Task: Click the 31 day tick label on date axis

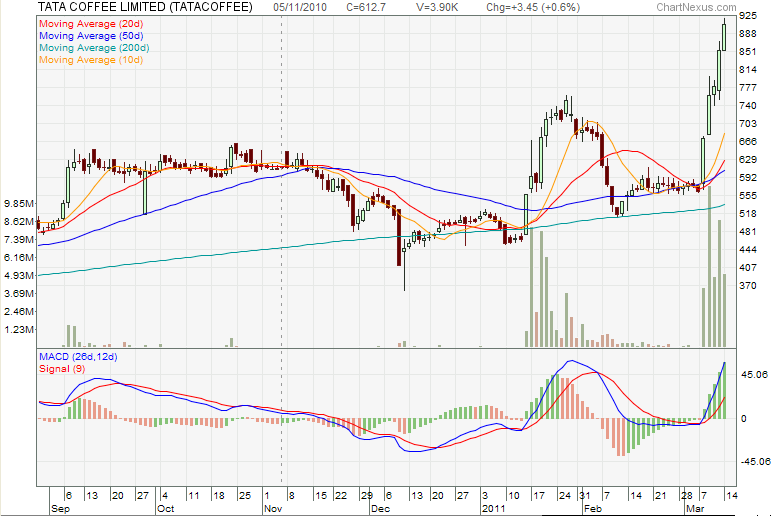Action: [x=584, y=495]
